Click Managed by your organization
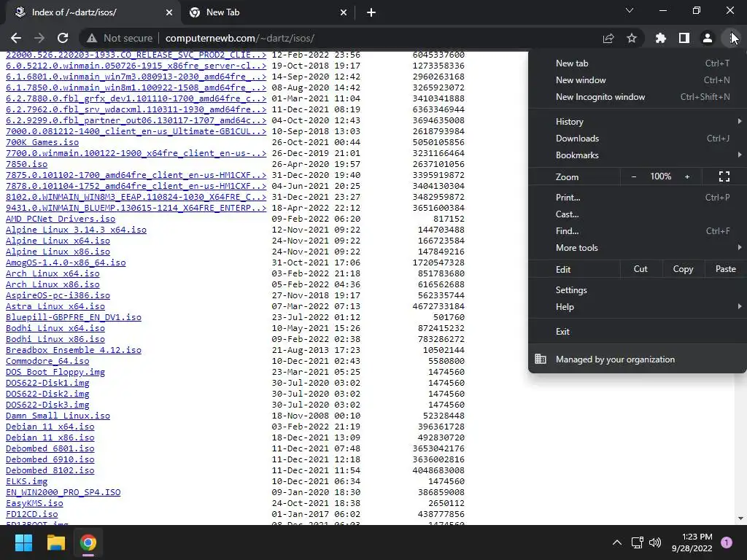Viewport: 747px width, 560px height. 638,359
